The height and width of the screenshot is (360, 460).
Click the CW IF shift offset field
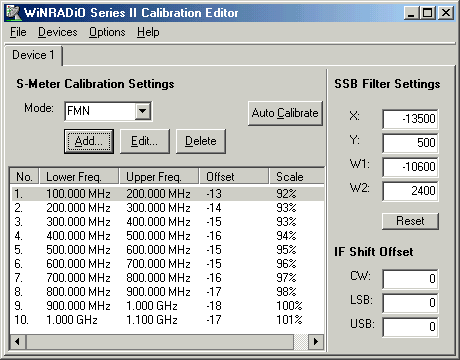410,279
